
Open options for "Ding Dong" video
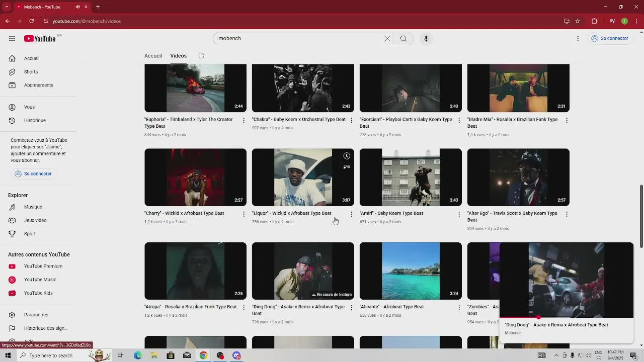point(351,307)
